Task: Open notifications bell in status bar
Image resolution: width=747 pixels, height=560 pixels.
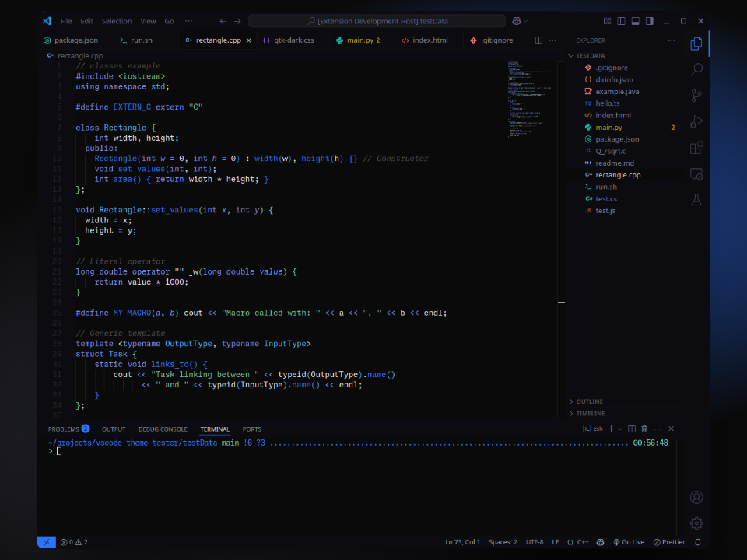Action: point(697,542)
